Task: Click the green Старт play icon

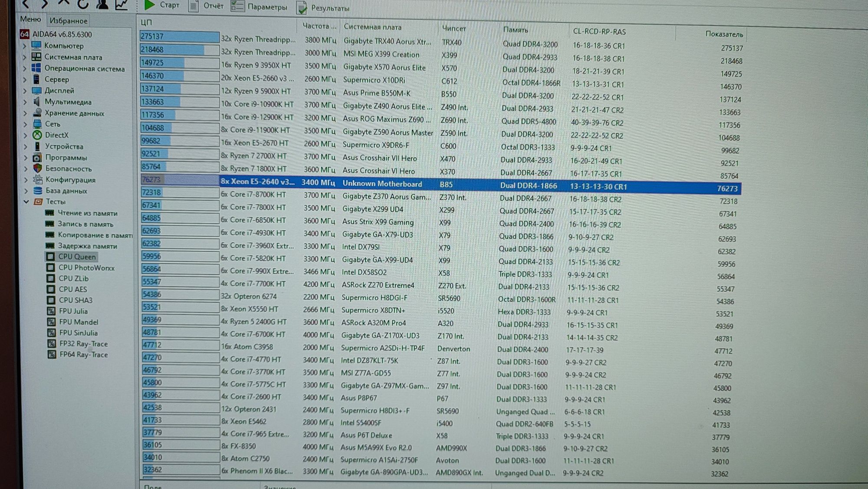Action: tap(150, 4)
